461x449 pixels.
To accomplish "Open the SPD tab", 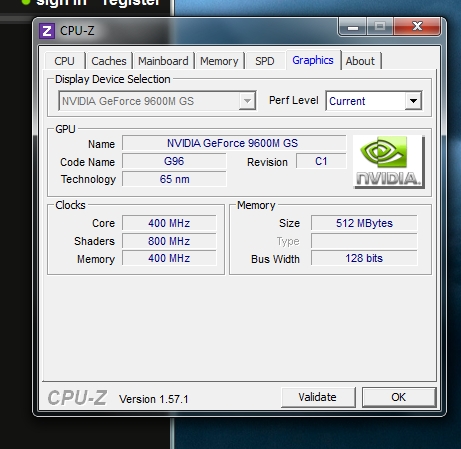I will pyautogui.click(x=265, y=61).
